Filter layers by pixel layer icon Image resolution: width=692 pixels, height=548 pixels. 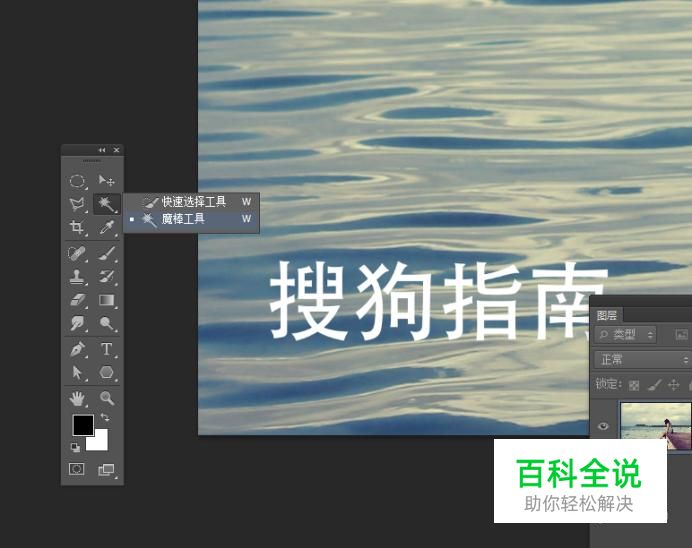(x=682, y=335)
